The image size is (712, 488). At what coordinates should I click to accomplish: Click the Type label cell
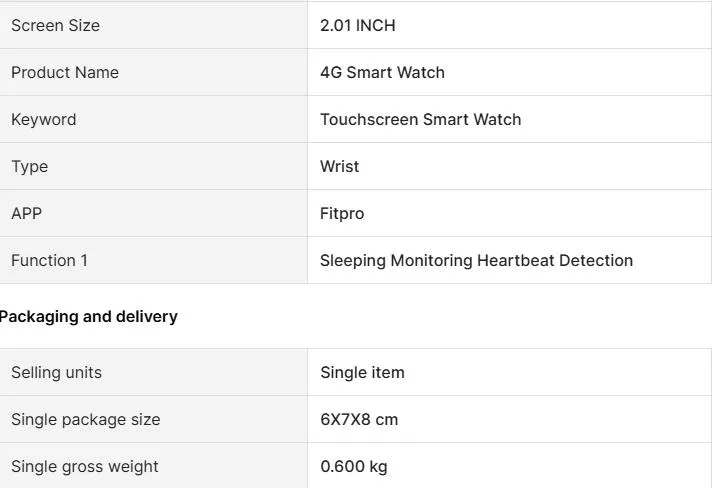point(29,166)
